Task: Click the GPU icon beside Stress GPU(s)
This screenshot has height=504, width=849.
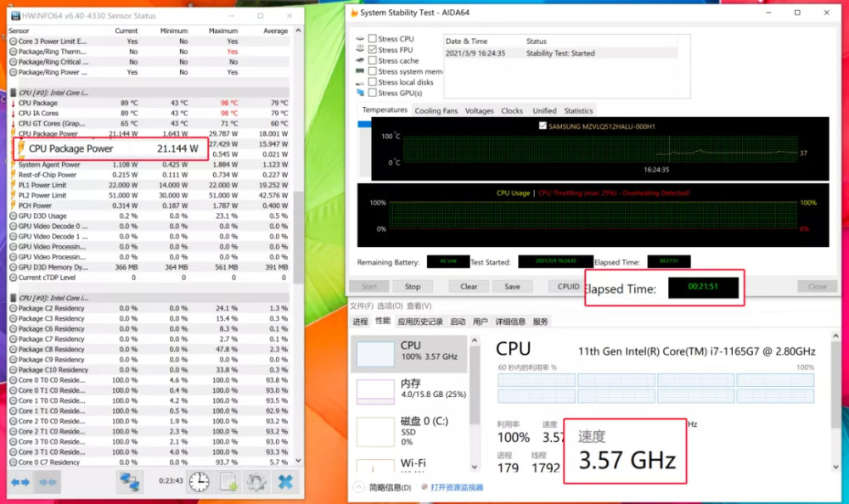Action: click(x=360, y=92)
